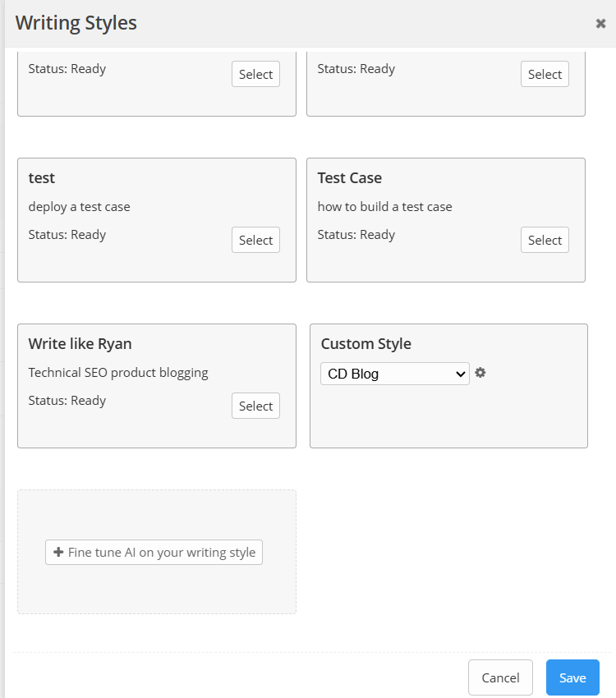Select the "test" writing style
The width and height of the screenshot is (616, 698).
click(x=255, y=240)
